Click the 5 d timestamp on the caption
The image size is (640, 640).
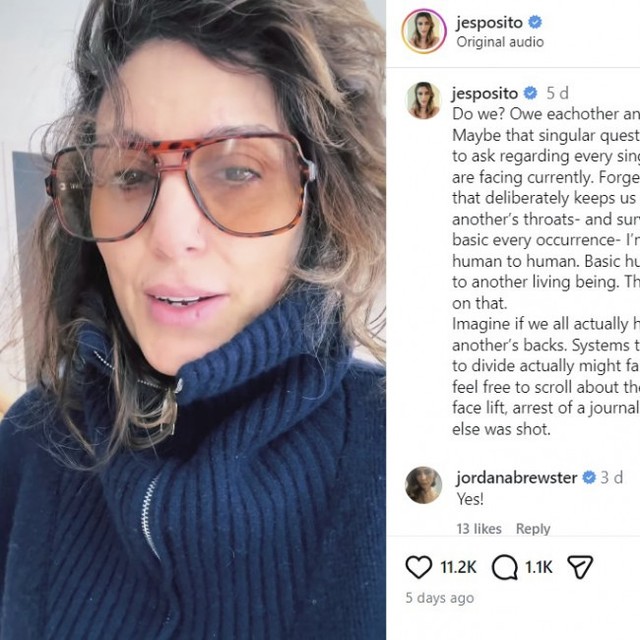pos(558,93)
